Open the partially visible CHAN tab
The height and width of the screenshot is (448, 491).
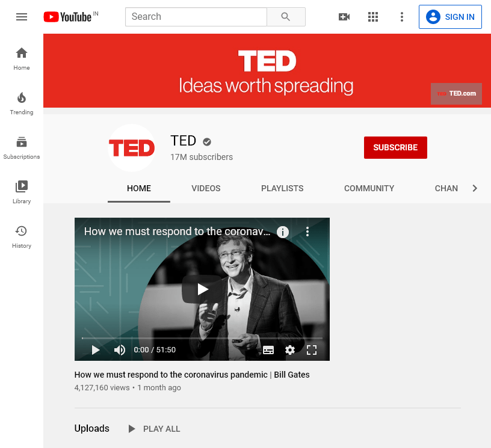[446, 188]
